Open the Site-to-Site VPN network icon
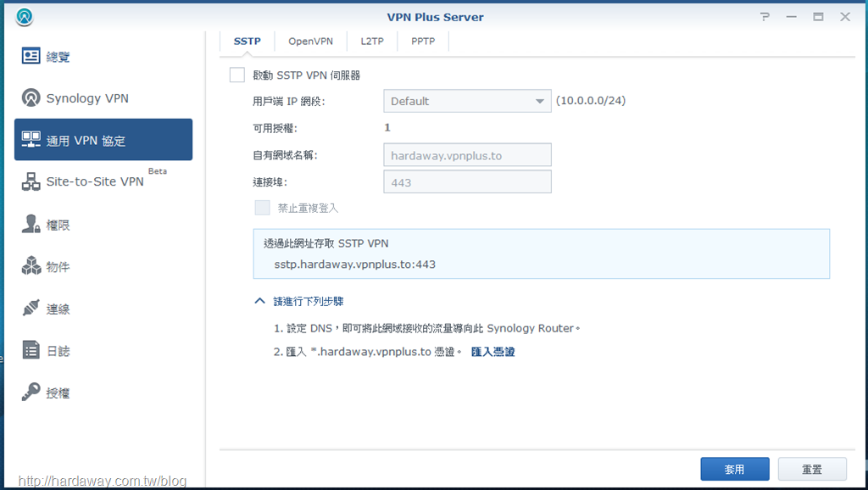 [x=31, y=181]
